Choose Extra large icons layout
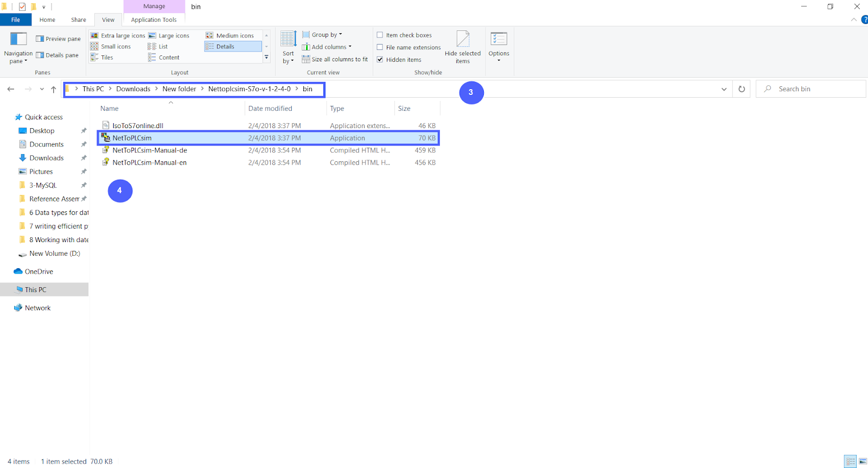The width and height of the screenshot is (868, 468). click(118, 35)
